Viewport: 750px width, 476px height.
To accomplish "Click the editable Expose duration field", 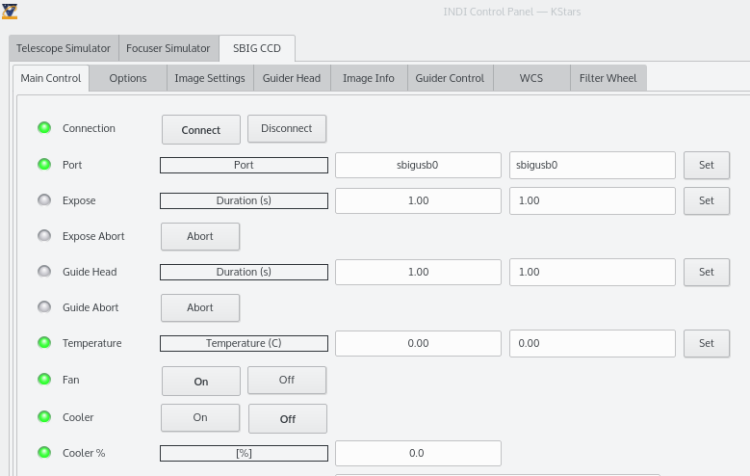I will click(592, 201).
